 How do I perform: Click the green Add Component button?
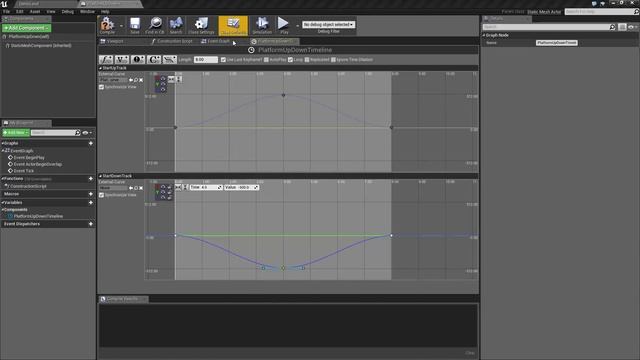pos(27,28)
